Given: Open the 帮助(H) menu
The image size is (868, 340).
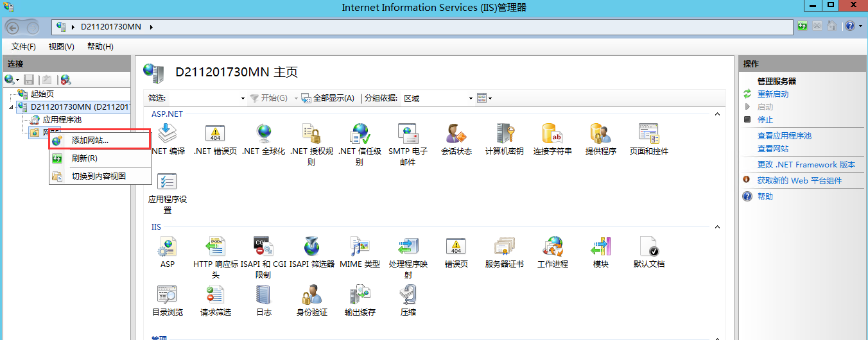Looking at the screenshot, I should 100,47.
